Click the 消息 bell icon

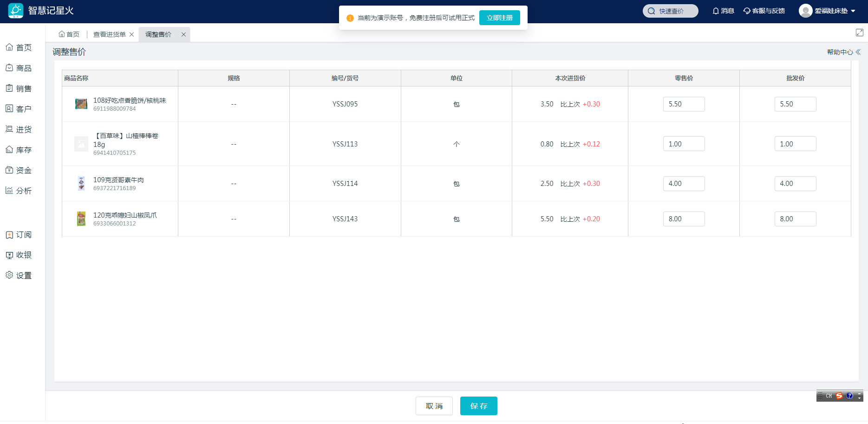tap(716, 11)
